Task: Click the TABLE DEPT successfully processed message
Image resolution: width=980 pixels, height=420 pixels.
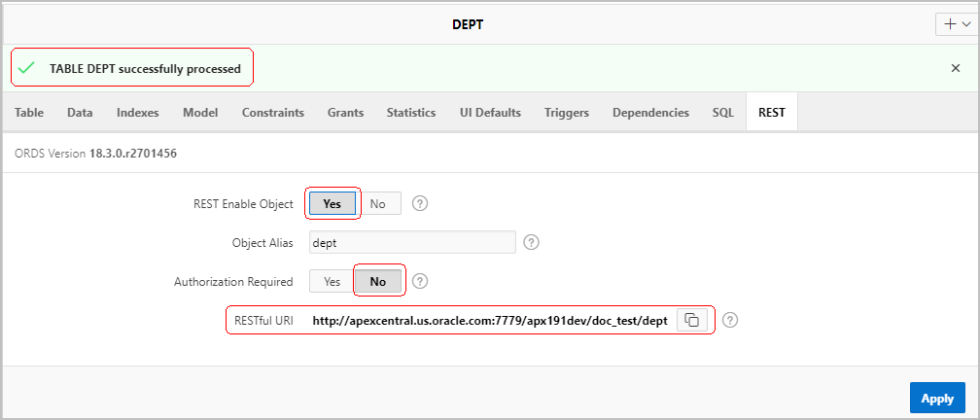Action: tap(145, 69)
